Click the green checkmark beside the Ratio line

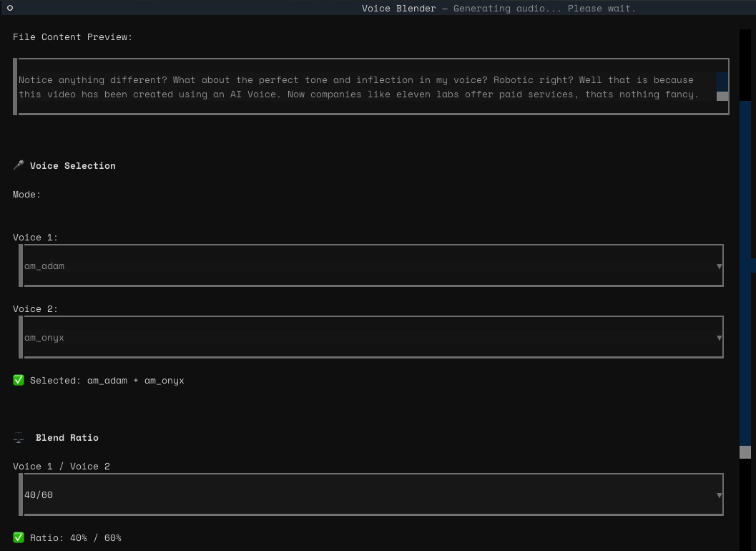[x=19, y=537]
